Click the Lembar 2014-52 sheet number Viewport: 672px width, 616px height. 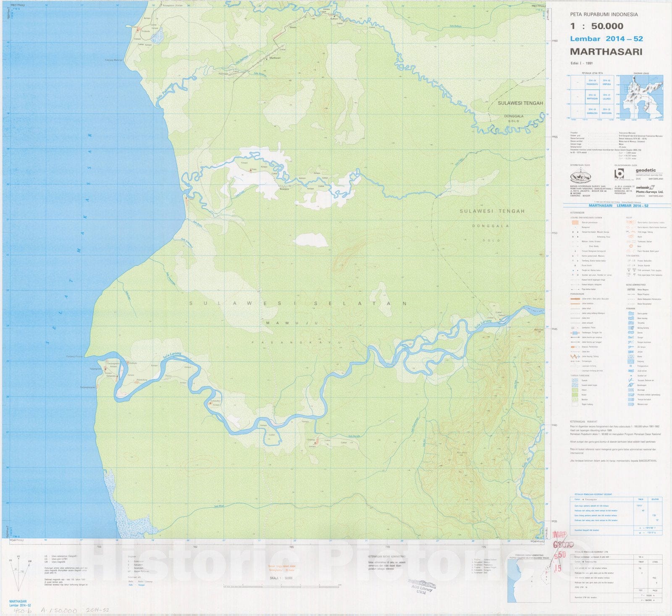click(x=606, y=39)
